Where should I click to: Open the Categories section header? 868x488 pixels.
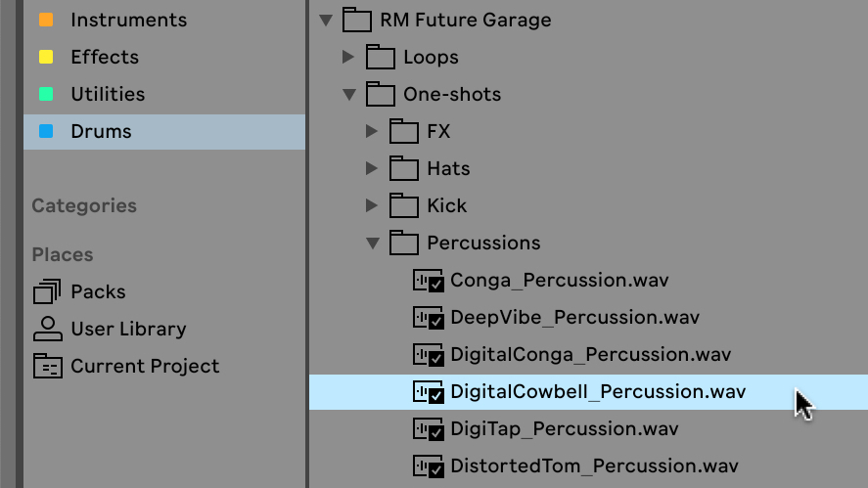coord(84,205)
